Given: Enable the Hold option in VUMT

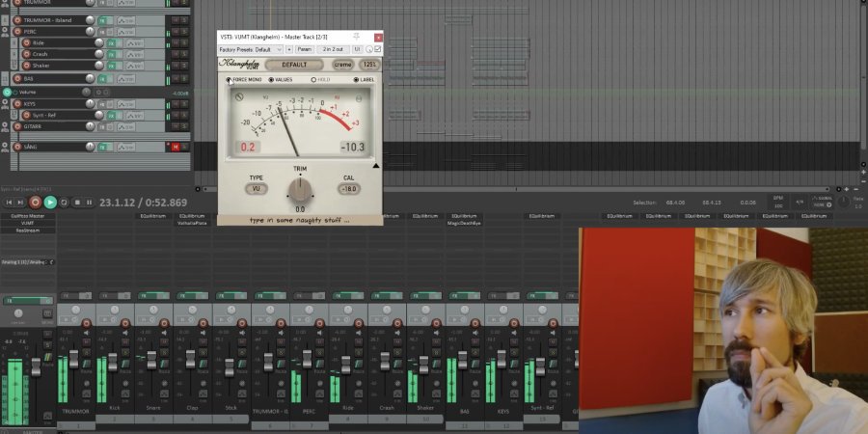Looking at the screenshot, I should click(320, 80).
